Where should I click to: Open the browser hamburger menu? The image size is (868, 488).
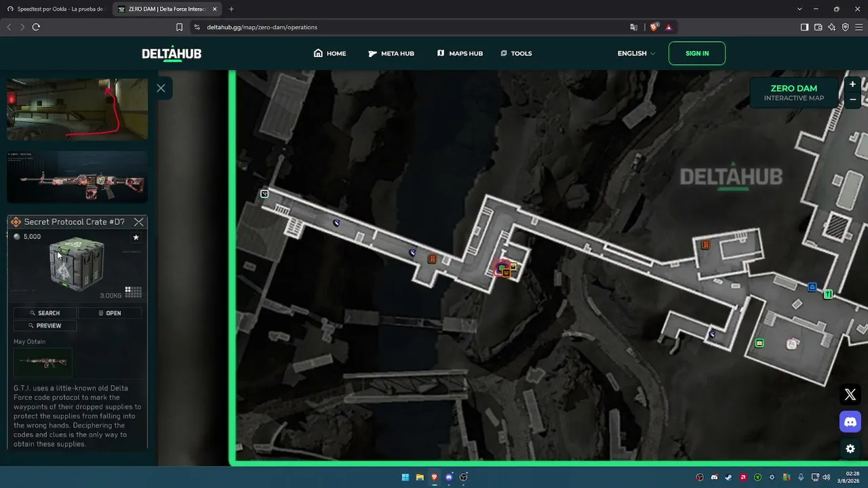[x=859, y=27]
